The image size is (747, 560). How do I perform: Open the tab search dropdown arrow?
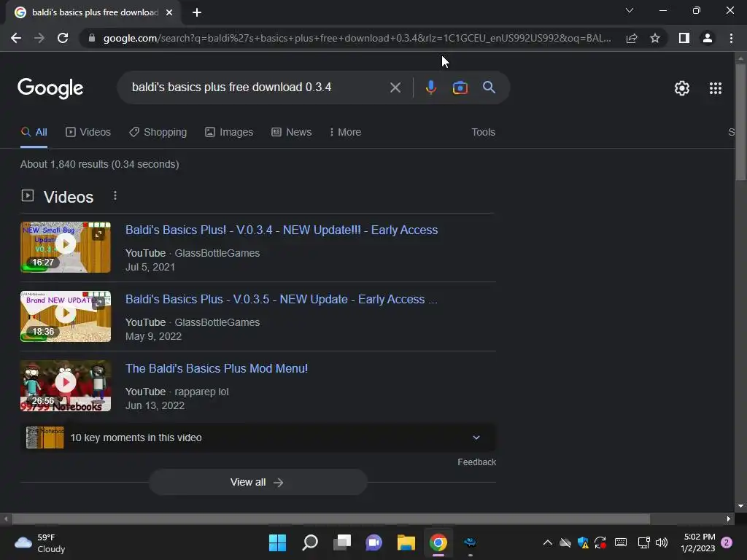coord(630,10)
